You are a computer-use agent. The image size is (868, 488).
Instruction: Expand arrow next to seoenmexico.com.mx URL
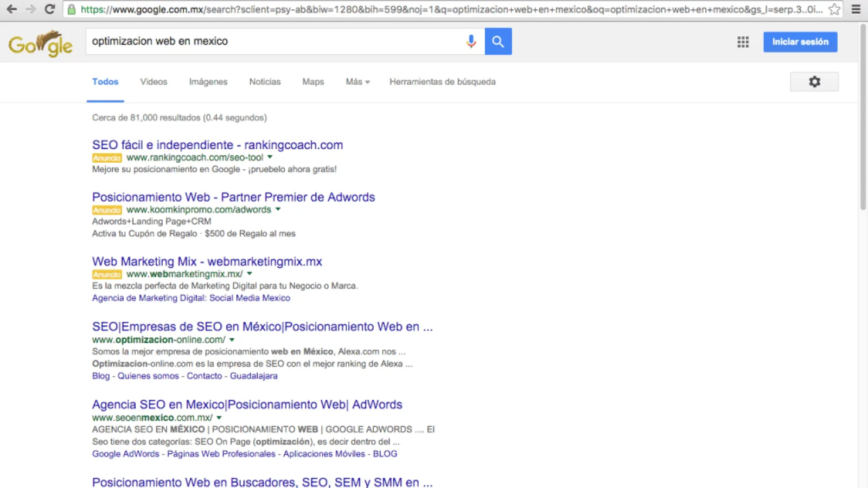[x=219, y=418]
